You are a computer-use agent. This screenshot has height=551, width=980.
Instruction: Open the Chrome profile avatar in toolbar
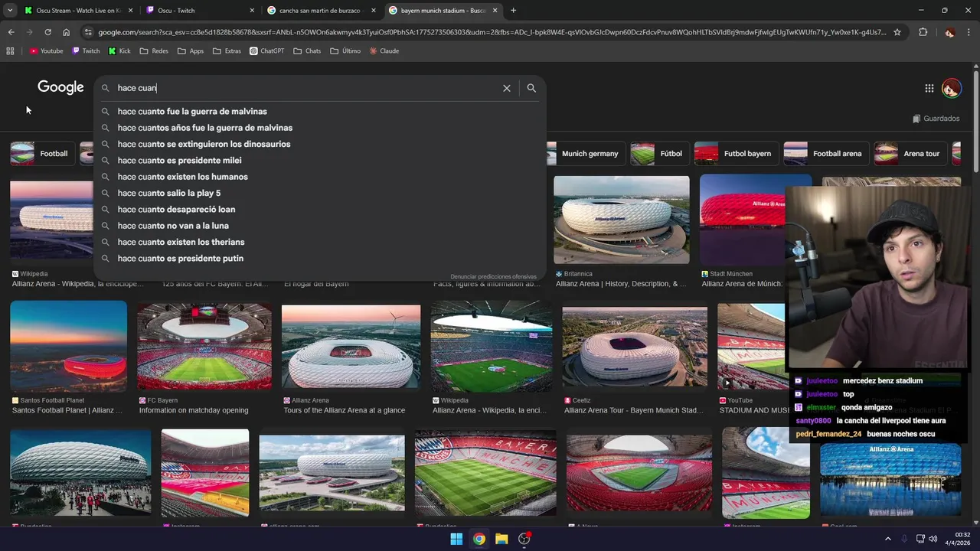(x=949, y=32)
